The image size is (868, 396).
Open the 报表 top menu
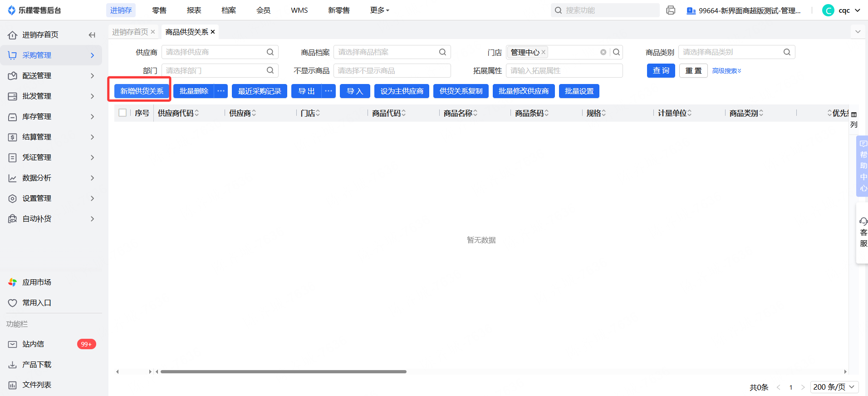(x=194, y=10)
